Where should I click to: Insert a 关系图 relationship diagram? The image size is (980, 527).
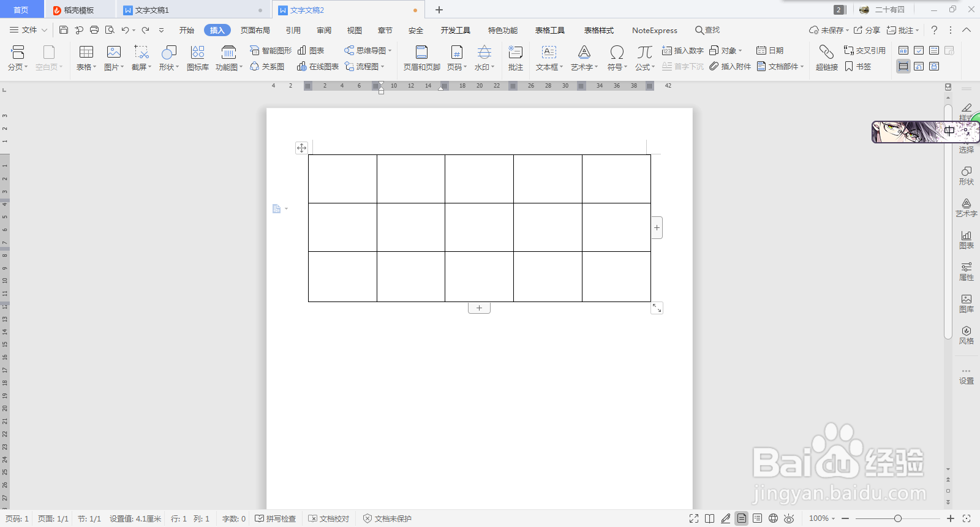point(267,66)
